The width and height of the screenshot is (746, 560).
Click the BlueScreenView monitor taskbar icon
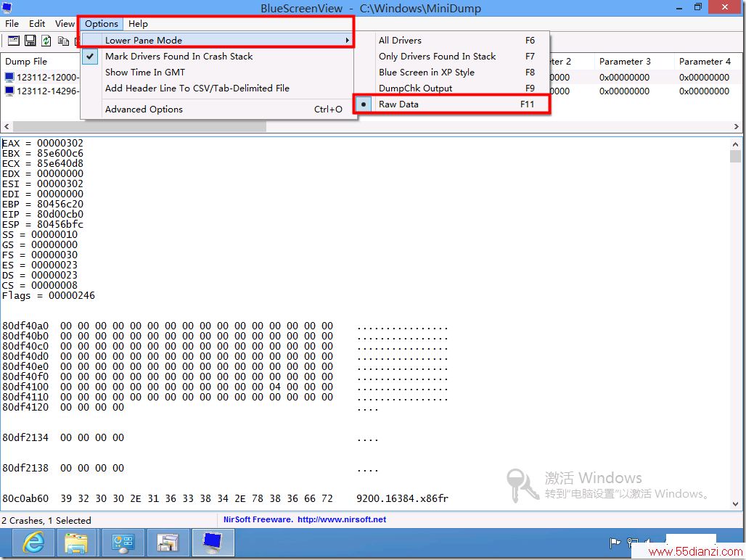tap(213, 543)
